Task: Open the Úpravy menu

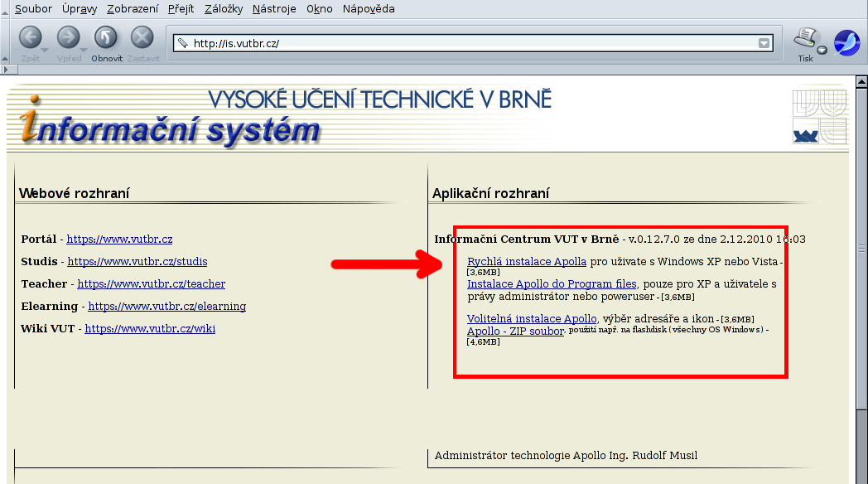Action: click(x=80, y=9)
